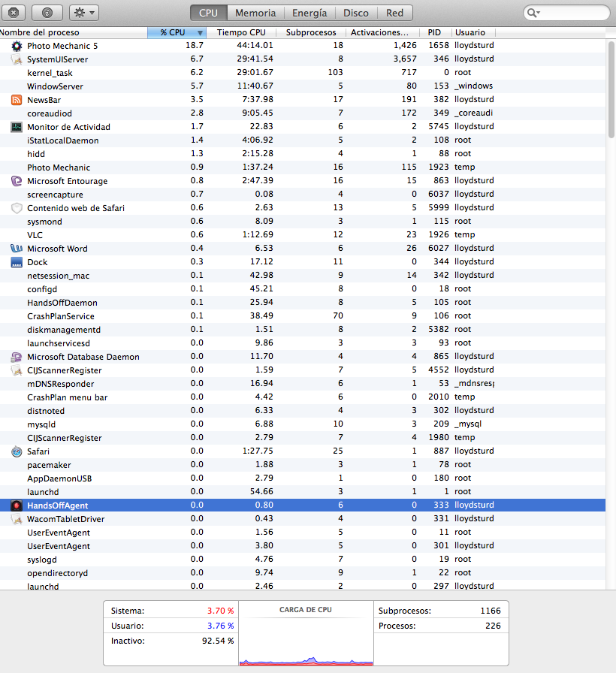This screenshot has height=673, width=616.
Task: Switch to the Energía tab
Action: click(x=310, y=13)
